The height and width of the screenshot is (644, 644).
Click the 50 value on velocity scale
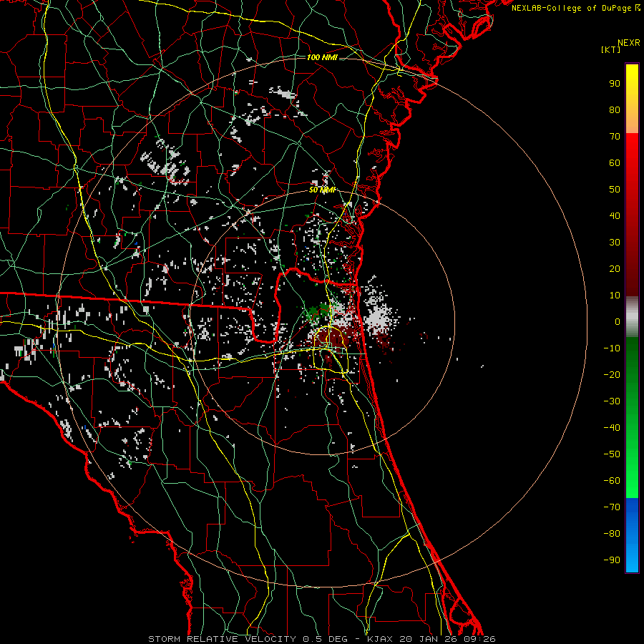click(x=615, y=190)
